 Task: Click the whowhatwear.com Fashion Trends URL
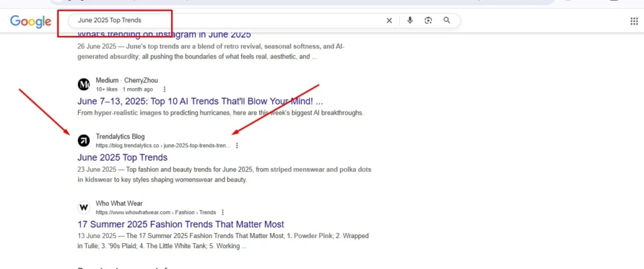[156, 212]
